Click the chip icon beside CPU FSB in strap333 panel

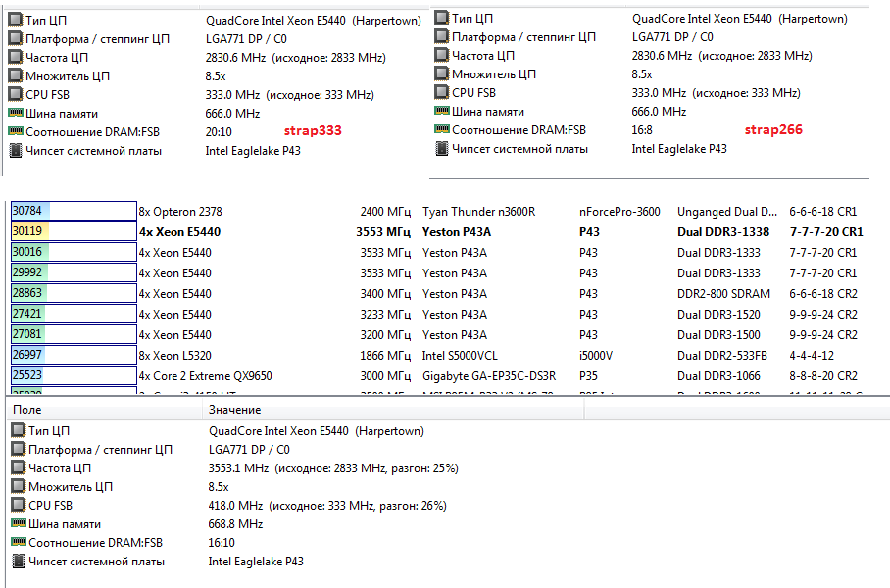pyautogui.click(x=16, y=94)
